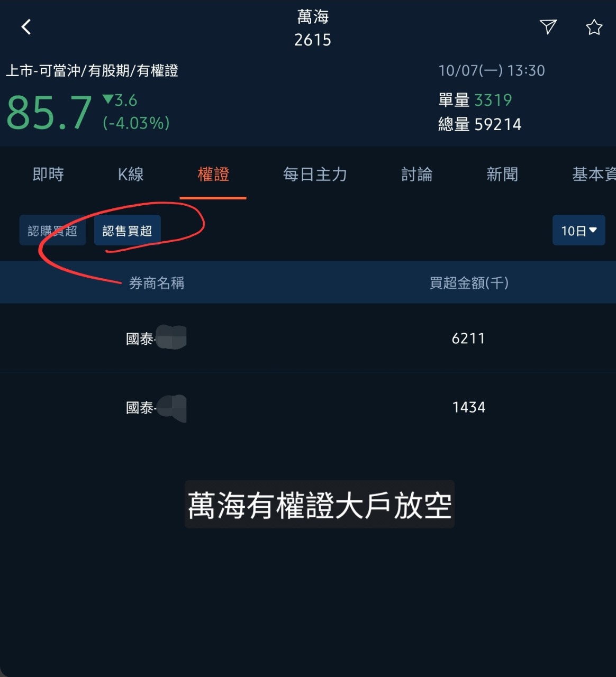This screenshot has width=616, height=677.
Task: Toggle the 認售買超 filter
Action: [128, 230]
